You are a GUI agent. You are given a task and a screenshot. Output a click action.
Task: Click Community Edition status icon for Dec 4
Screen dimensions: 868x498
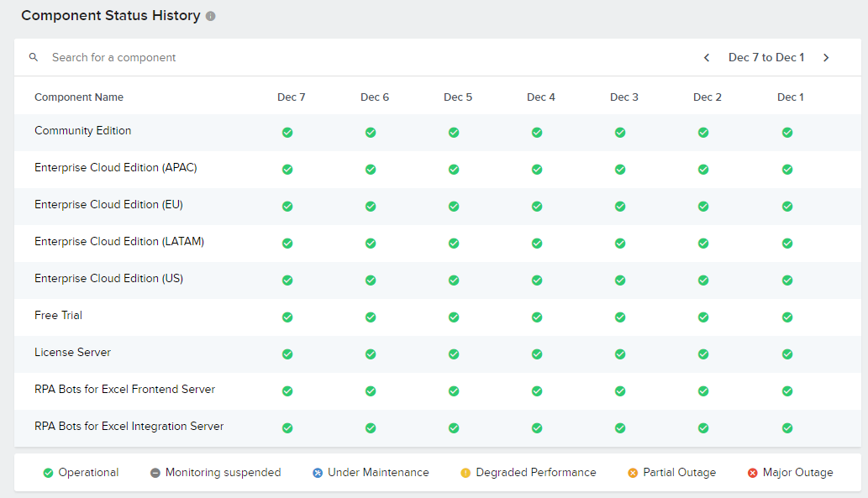pos(537,132)
